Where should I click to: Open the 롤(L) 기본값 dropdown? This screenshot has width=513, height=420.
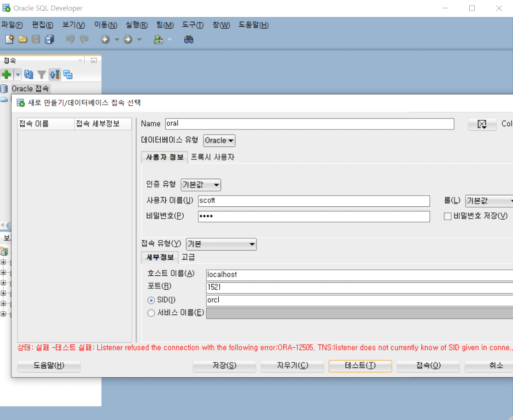tap(489, 201)
